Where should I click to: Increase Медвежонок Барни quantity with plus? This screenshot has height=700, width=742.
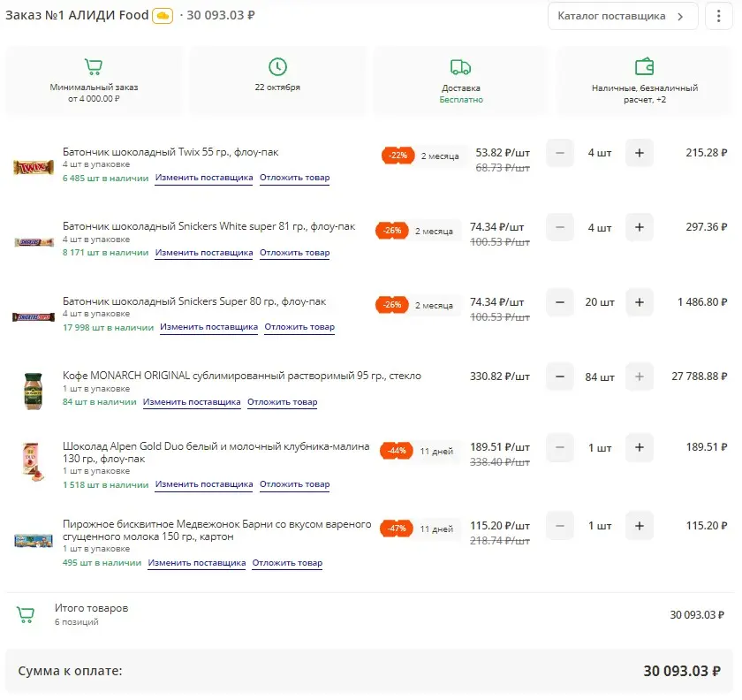[640, 526]
